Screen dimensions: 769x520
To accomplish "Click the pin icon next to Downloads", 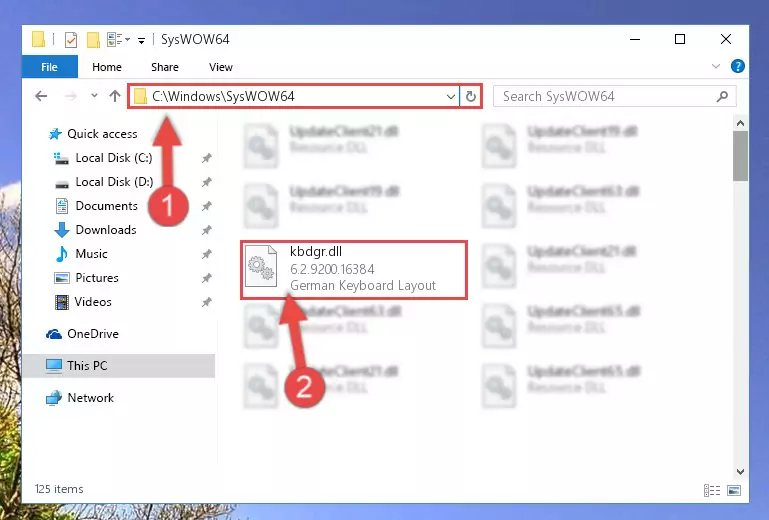I will pyautogui.click(x=206, y=230).
